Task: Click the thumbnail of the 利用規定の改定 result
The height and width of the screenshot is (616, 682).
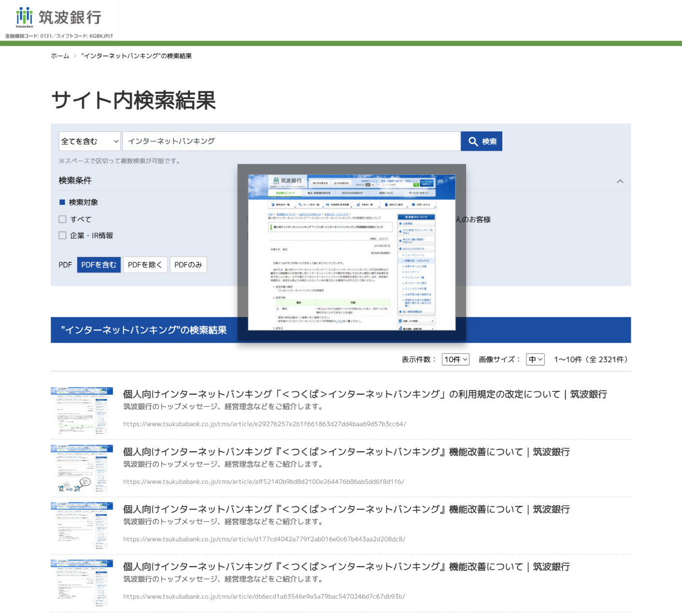Action: point(82,411)
